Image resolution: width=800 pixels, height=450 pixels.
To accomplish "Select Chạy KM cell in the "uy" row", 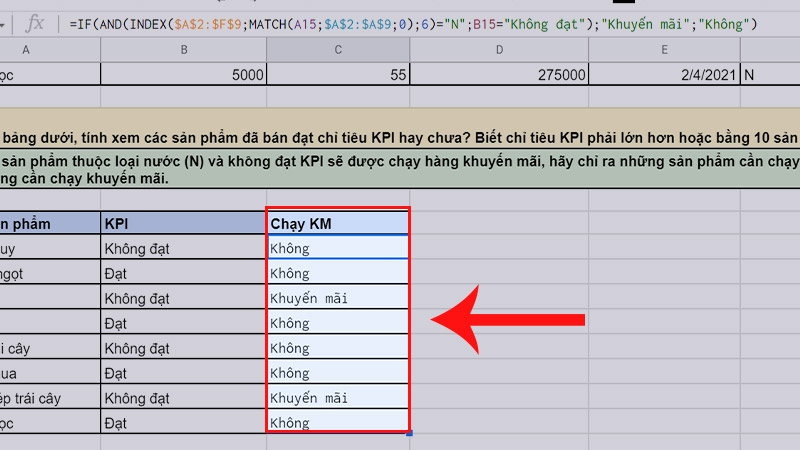I will point(337,248).
